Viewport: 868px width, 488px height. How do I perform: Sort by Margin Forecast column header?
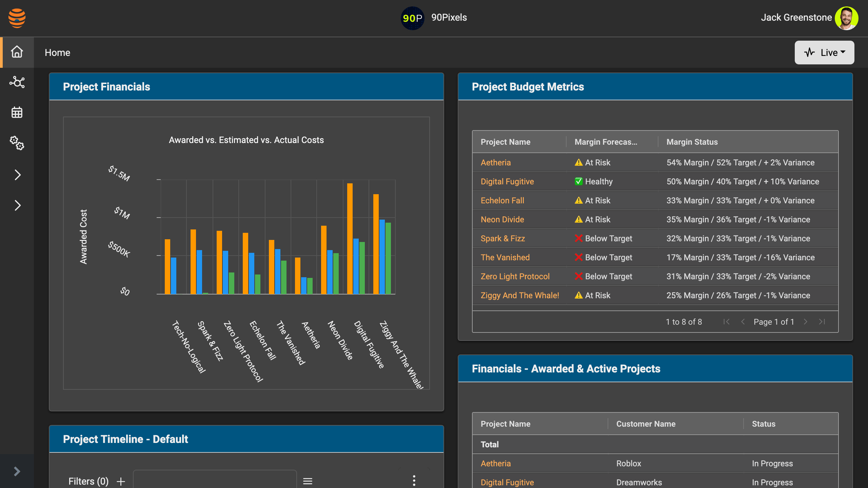(606, 142)
